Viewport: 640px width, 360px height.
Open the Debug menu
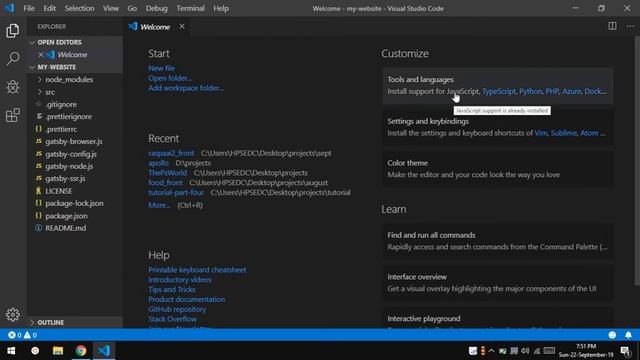pyautogui.click(x=157, y=8)
